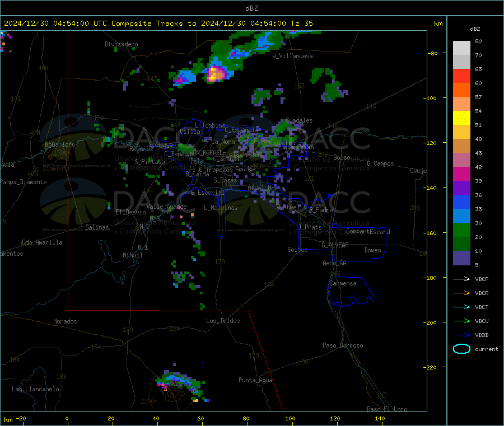This screenshot has width=504, height=426.
Task: Click the 'current' legend label
Action: click(486, 349)
